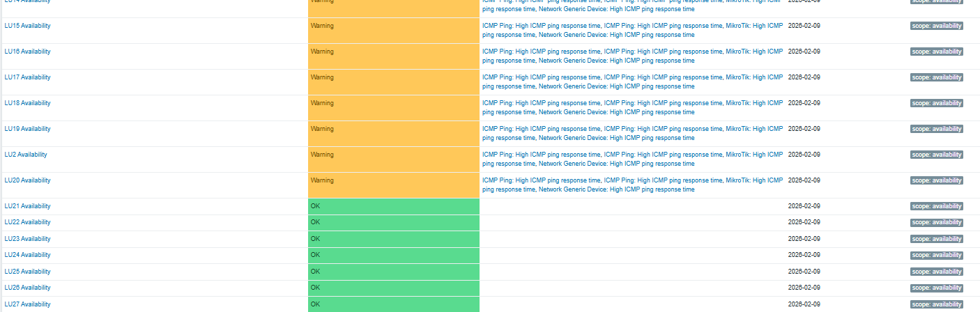This screenshot has height=312, width=980.
Task: Open the LU18 Availability service link
Action: pos(27,103)
